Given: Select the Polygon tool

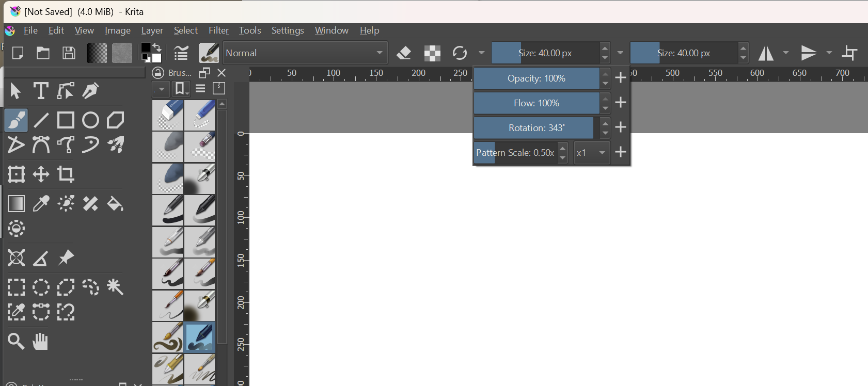Looking at the screenshot, I should (115, 120).
